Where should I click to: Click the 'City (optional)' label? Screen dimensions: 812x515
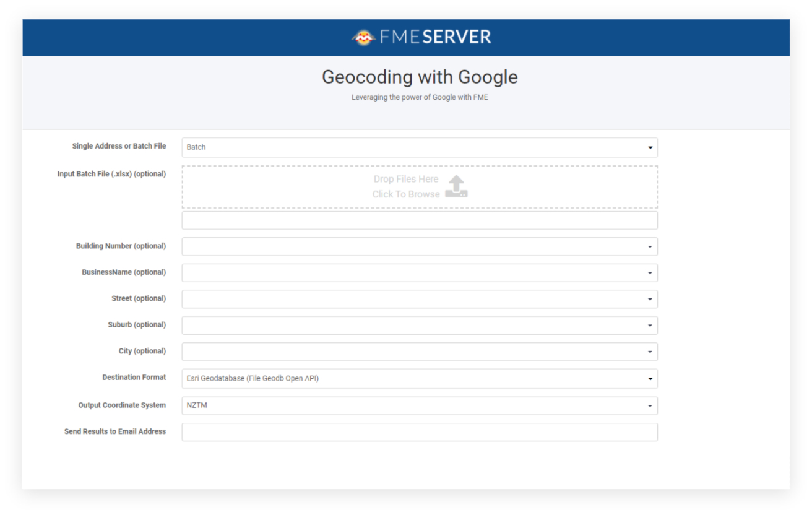point(142,351)
